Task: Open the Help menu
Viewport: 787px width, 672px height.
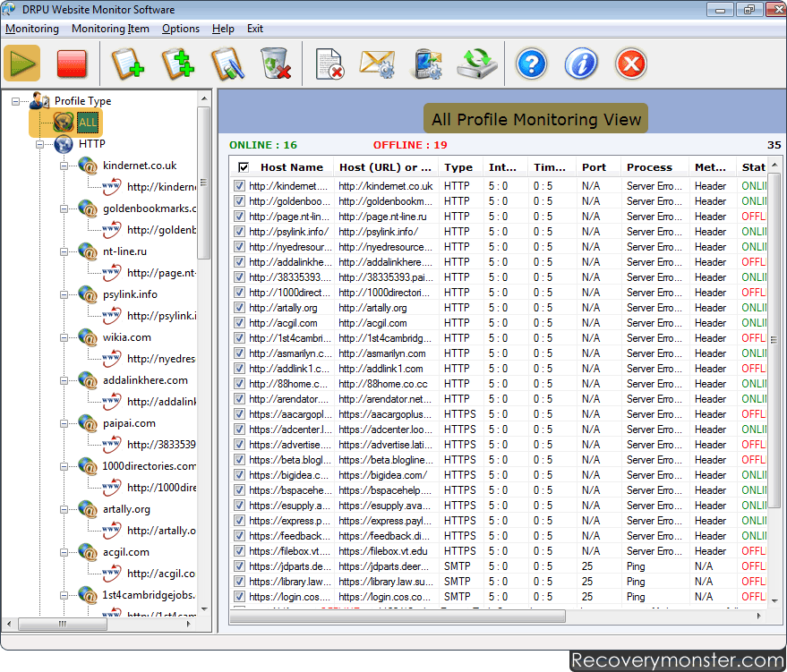Action: (x=223, y=29)
